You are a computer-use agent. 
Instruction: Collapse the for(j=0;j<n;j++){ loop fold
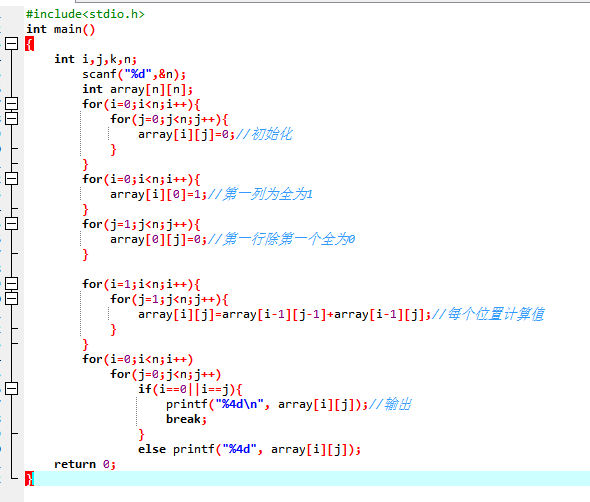click(x=11, y=119)
